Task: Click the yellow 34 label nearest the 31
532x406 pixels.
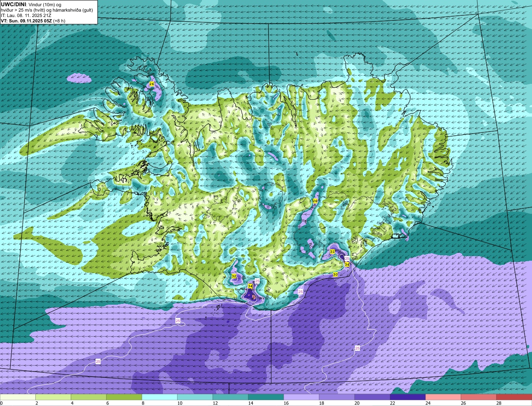Action: (x=347, y=264)
